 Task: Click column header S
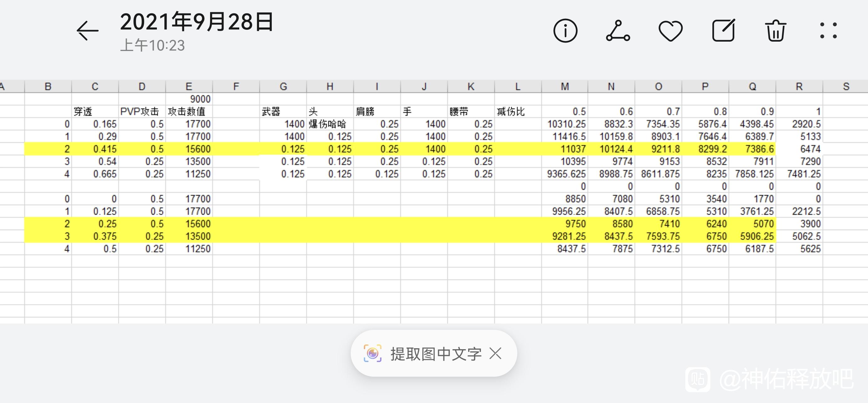tap(846, 87)
